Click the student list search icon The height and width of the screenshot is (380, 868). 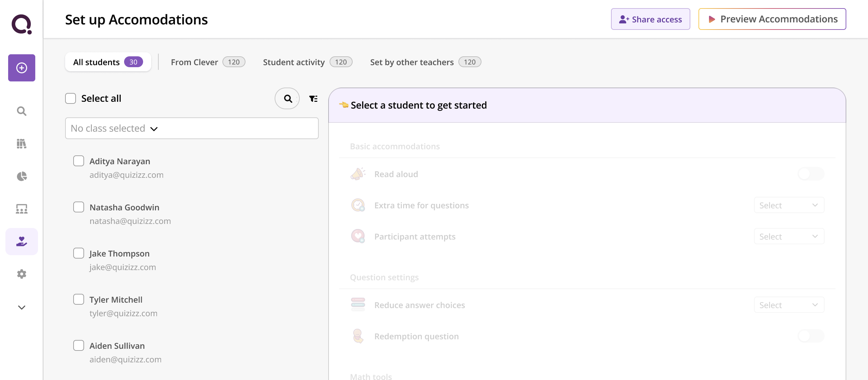[x=287, y=98]
